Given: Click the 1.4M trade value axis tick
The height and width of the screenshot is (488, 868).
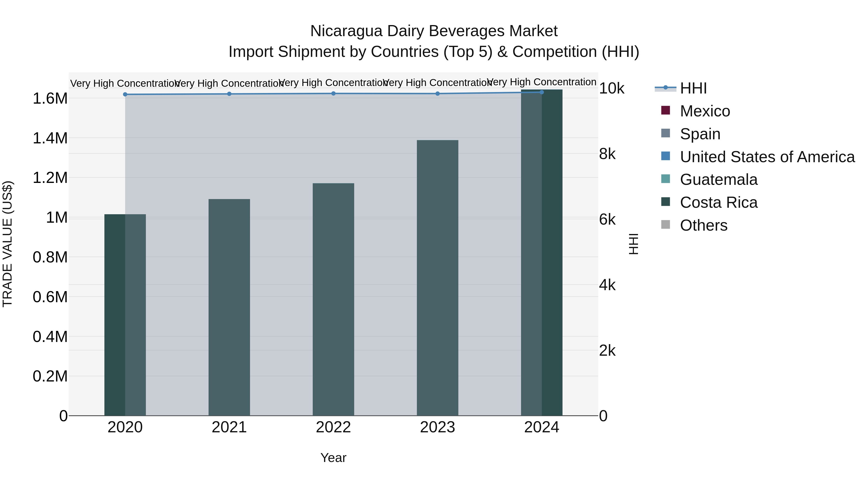Looking at the screenshot, I should pyautogui.click(x=50, y=138).
